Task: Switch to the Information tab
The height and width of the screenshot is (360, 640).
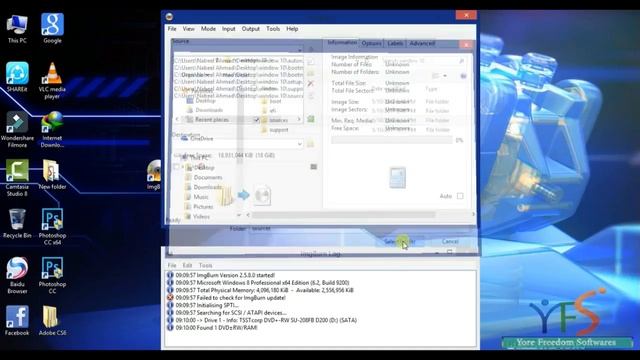Action: [342, 42]
